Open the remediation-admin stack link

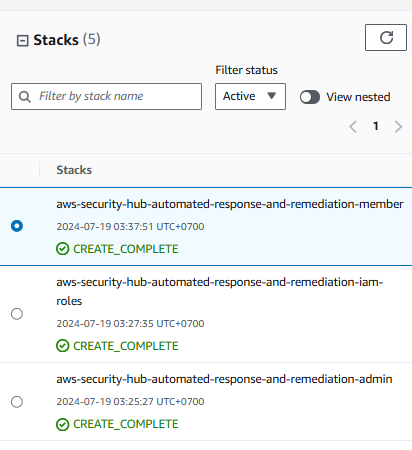pyautogui.click(x=224, y=379)
